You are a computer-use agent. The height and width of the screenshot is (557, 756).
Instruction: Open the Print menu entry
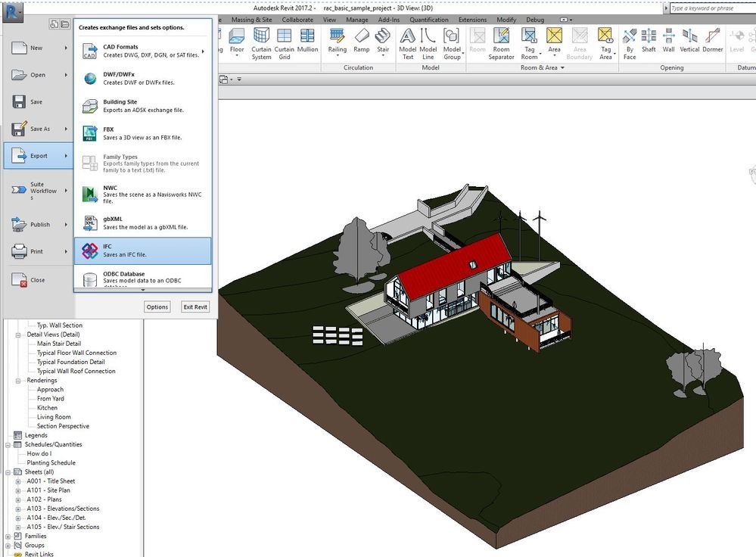(38, 251)
